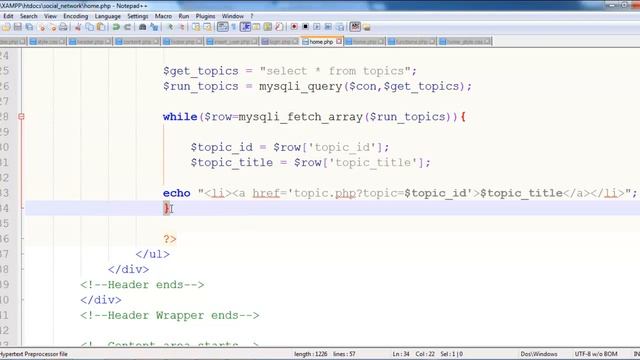
Task: Toggle Show all characters pilcrow icon
Action: click(x=234, y=27)
